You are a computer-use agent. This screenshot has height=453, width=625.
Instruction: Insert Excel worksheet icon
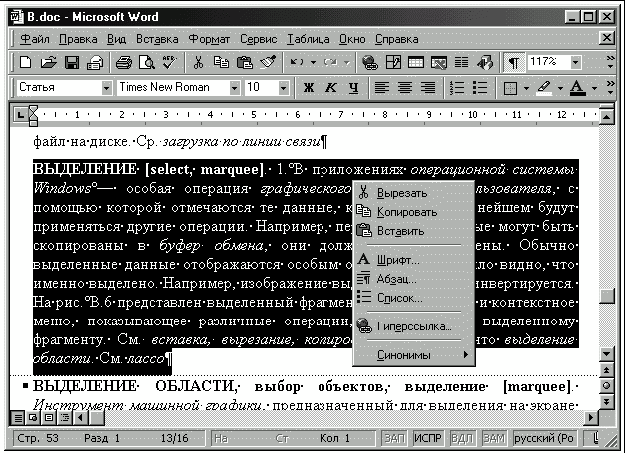pos(439,62)
